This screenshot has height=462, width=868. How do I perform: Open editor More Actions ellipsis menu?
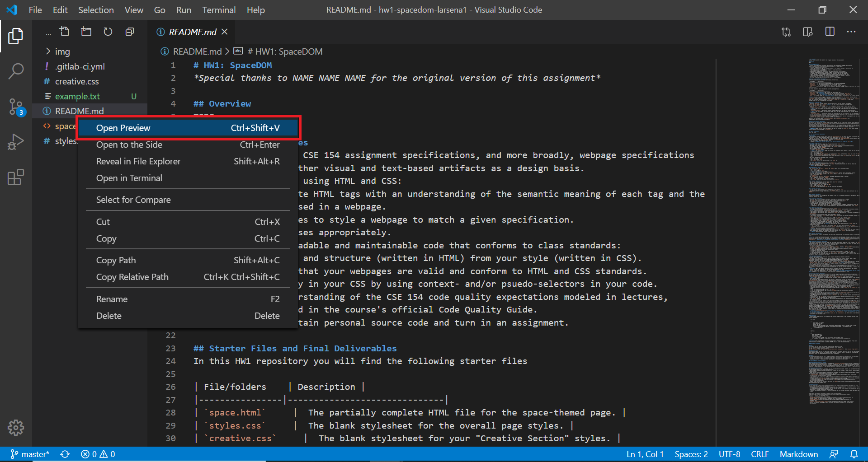[852, 32]
